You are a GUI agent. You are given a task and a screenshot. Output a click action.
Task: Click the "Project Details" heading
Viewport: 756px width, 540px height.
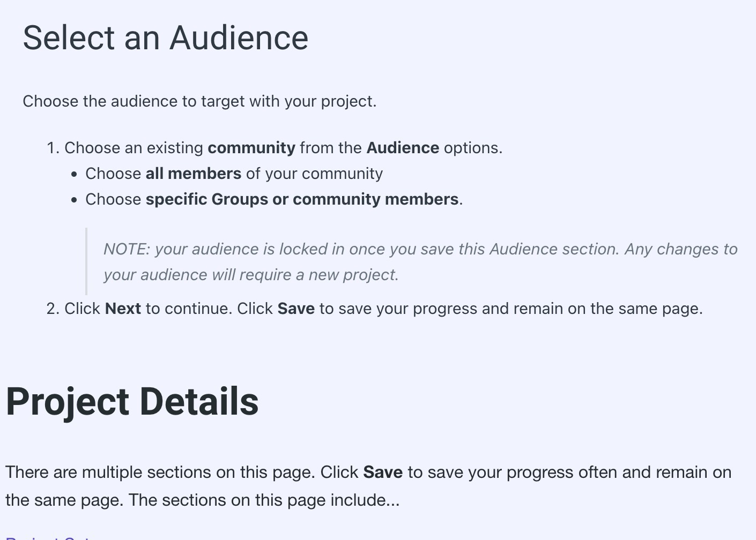pyautogui.click(x=132, y=401)
